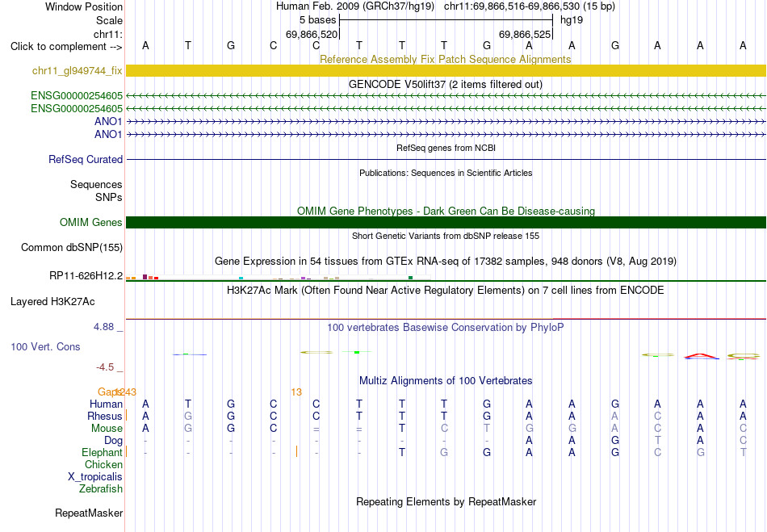767x532 pixels.
Task: Click the red PhyloP conservation peak
Action: tap(701, 355)
